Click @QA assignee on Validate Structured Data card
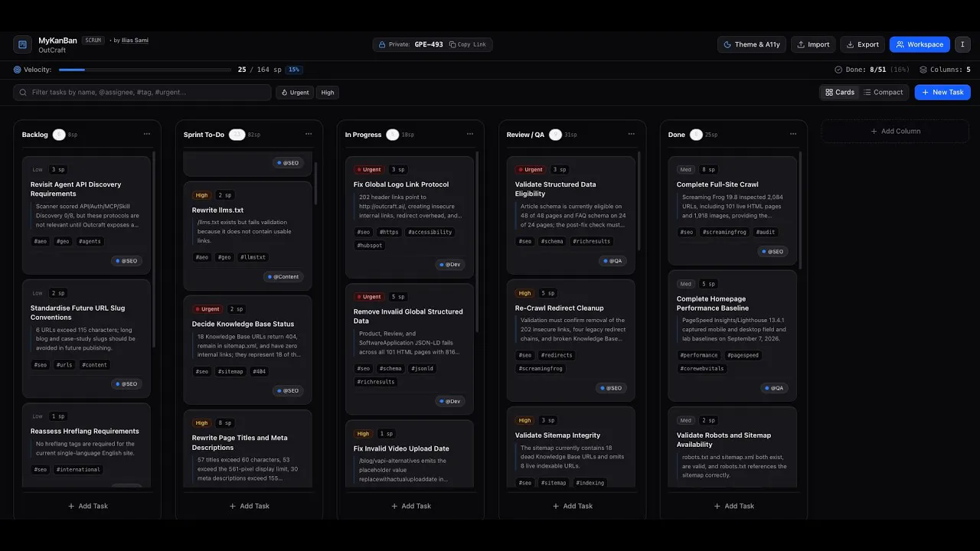 click(612, 261)
